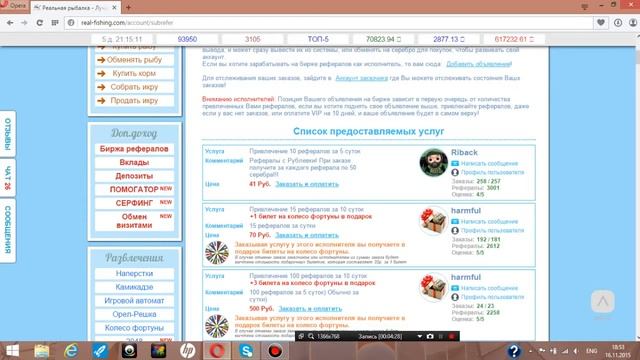Click first harmful gift avatar

(433, 221)
